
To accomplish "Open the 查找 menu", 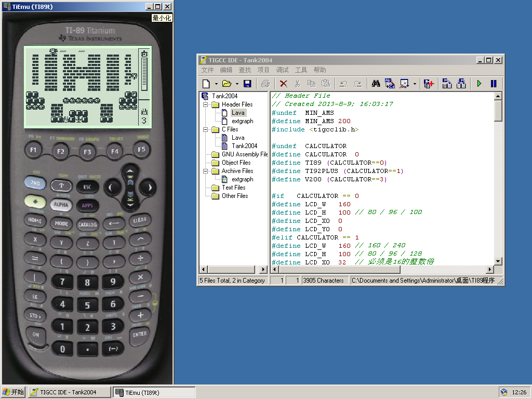I will (245, 70).
